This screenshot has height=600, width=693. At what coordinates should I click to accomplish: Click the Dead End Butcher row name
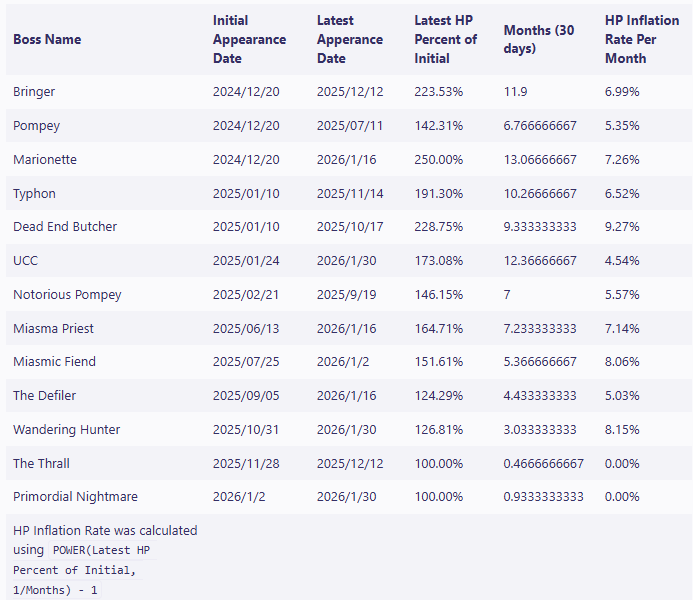point(65,227)
